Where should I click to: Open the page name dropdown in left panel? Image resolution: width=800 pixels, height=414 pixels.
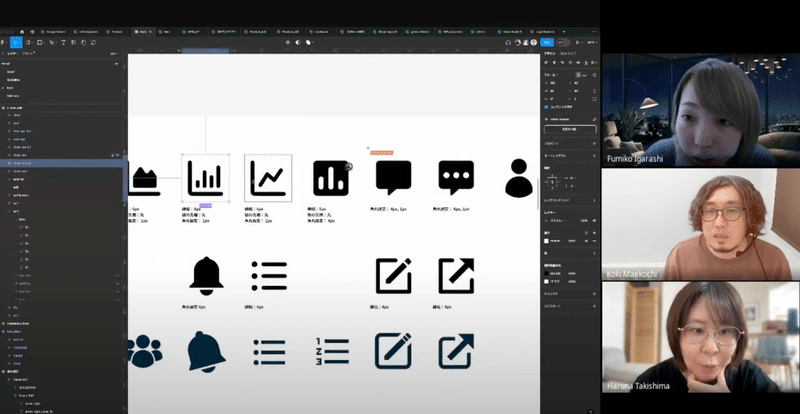coord(114,53)
